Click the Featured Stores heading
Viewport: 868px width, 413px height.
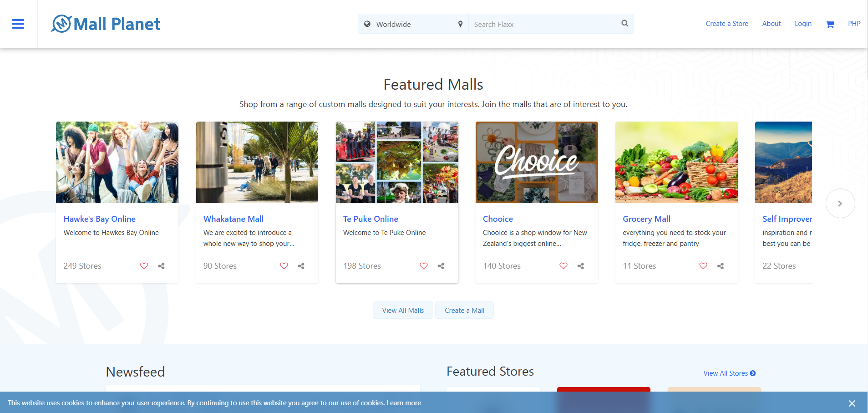(x=490, y=372)
